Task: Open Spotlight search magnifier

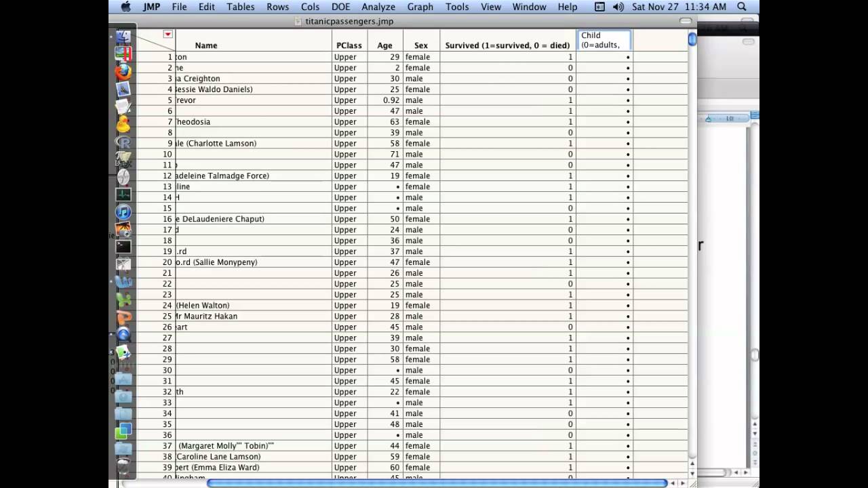Action: coord(742,7)
